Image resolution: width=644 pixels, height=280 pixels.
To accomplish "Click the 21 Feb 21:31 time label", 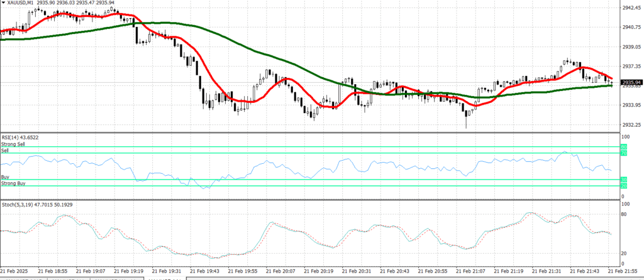I will [547, 271].
